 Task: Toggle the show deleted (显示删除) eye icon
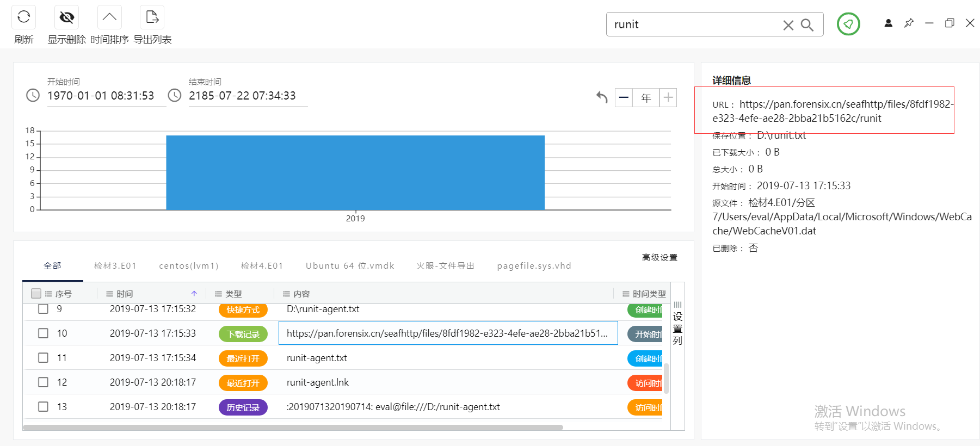pos(66,17)
